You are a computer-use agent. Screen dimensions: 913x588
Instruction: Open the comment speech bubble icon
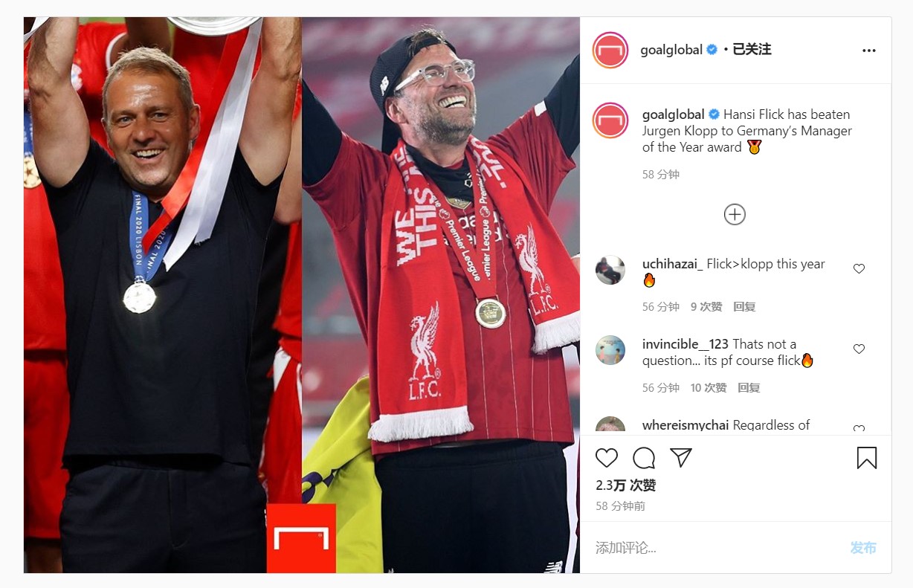pyautogui.click(x=644, y=457)
